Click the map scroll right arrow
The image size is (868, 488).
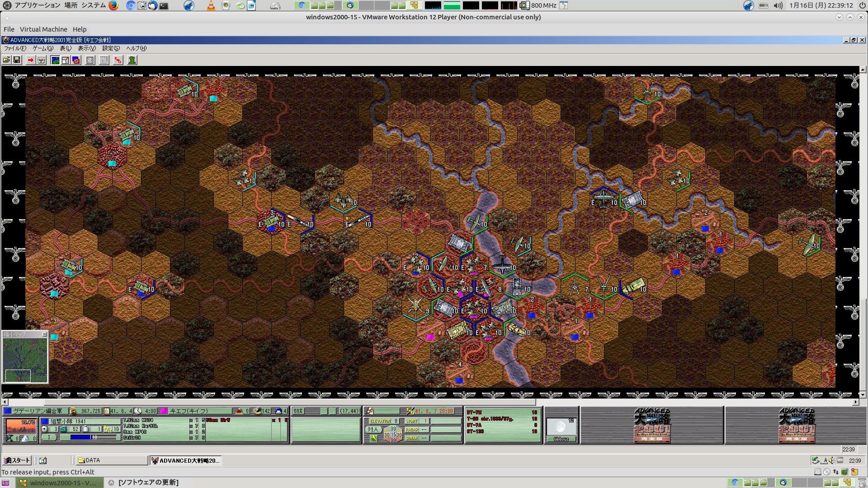pyautogui.click(x=856, y=402)
